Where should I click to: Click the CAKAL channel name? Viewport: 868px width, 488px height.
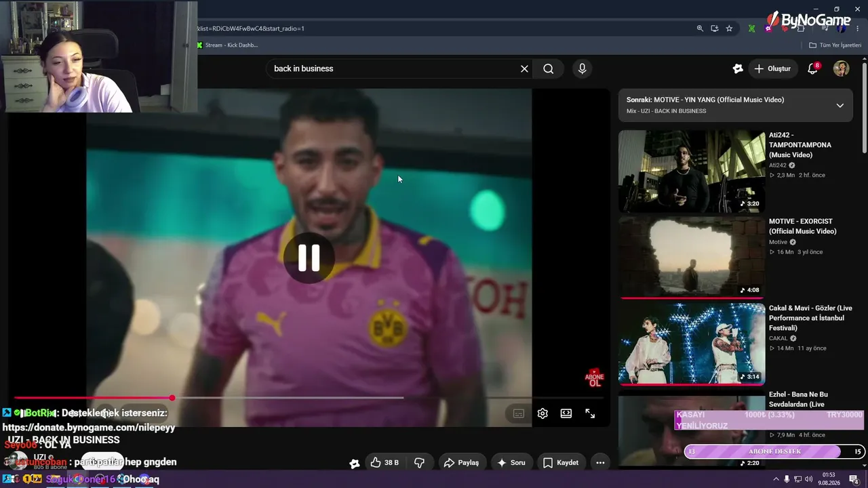point(778,338)
